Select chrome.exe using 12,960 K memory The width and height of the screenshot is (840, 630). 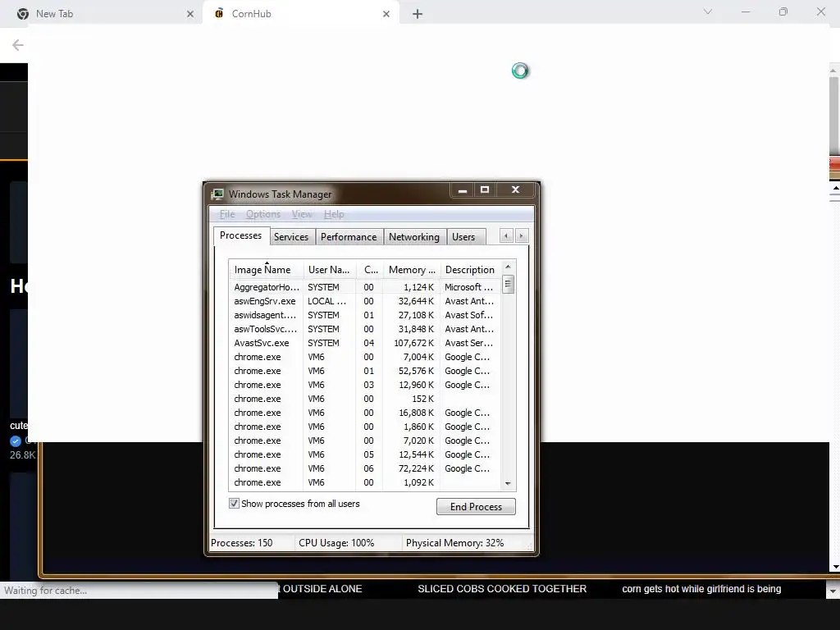click(365, 385)
